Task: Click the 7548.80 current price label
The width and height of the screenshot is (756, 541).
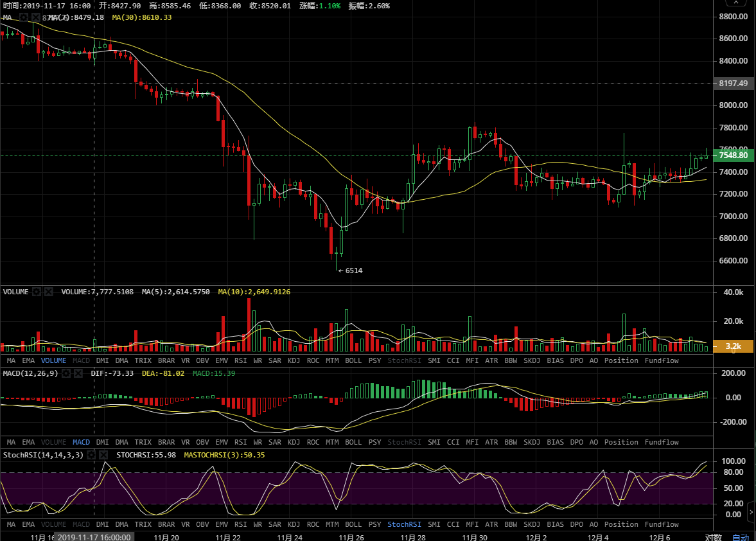Action: [734, 155]
